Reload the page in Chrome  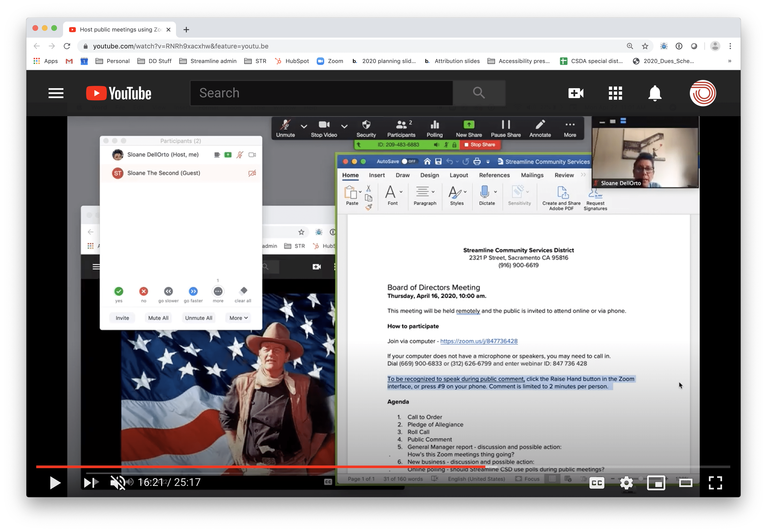pyautogui.click(x=67, y=46)
